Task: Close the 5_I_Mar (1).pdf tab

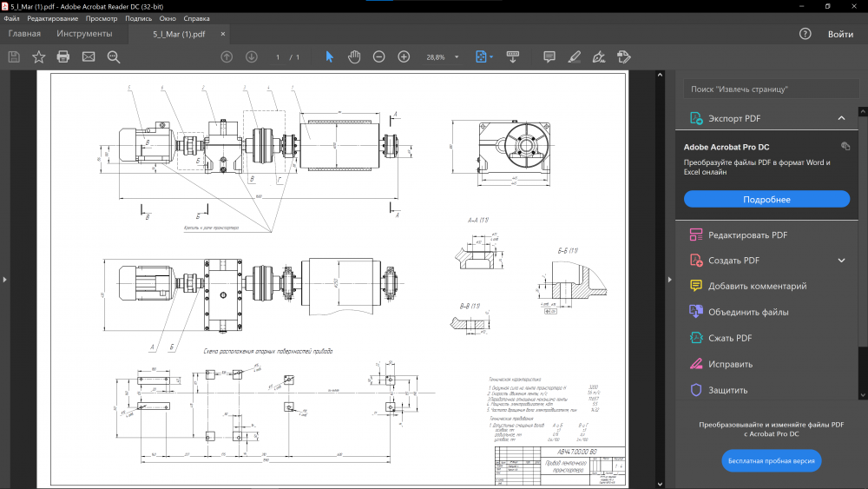Action: pos(223,35)
